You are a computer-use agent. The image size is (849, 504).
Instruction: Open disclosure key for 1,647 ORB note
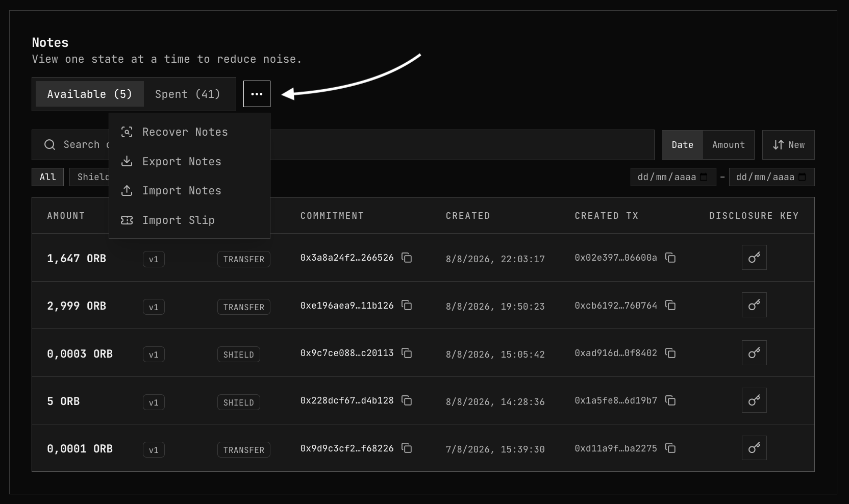(x=754, y=257)
